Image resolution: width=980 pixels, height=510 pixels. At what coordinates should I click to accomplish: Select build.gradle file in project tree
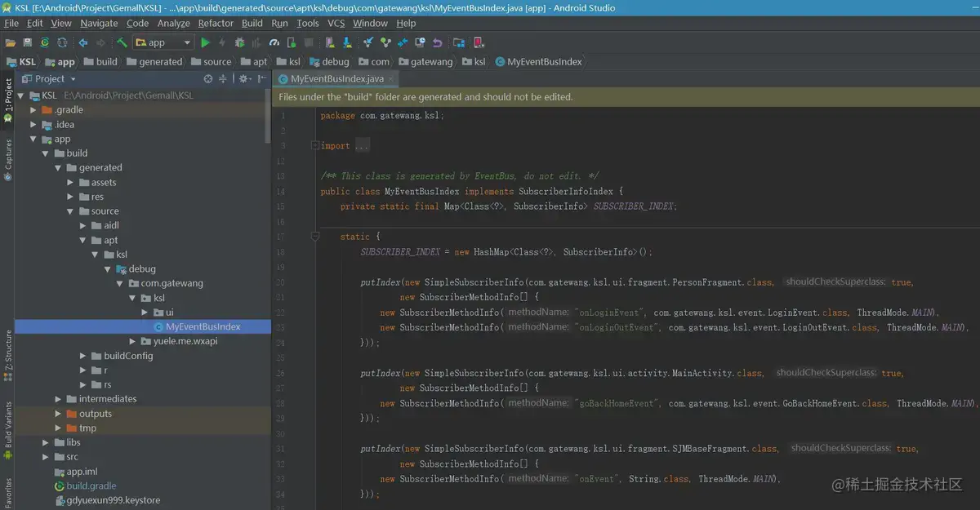click(x=91, y=486)
